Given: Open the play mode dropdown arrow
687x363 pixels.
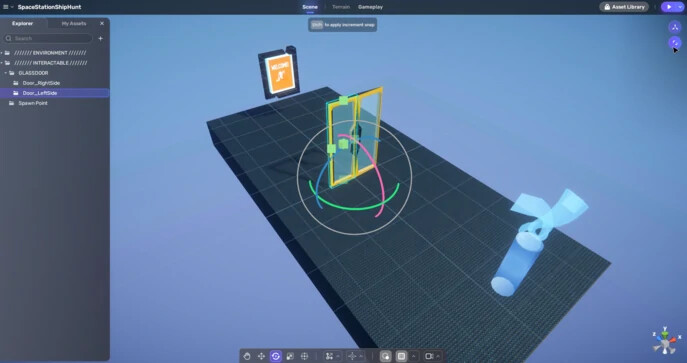Looking at the screenshot, I should [679, 7].
